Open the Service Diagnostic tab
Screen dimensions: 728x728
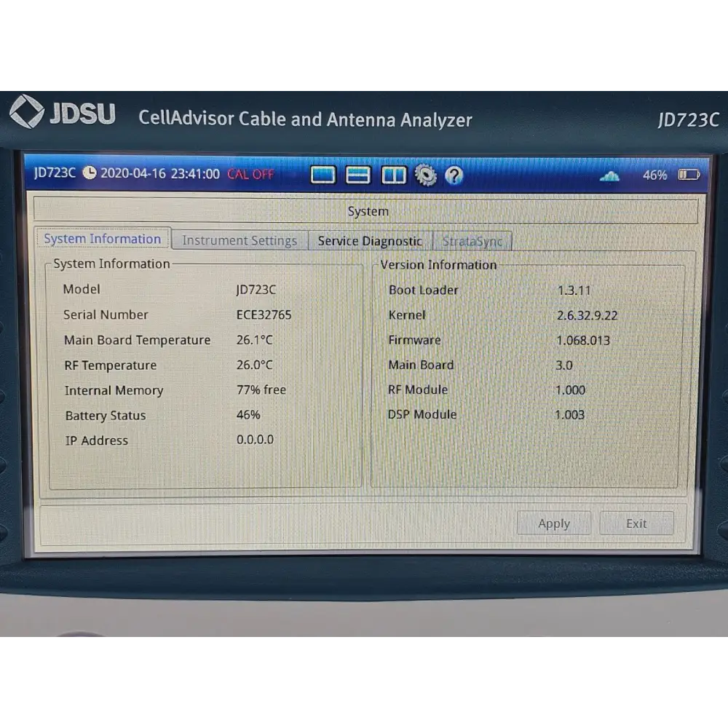pyautogui.click(x=370, y=240)
